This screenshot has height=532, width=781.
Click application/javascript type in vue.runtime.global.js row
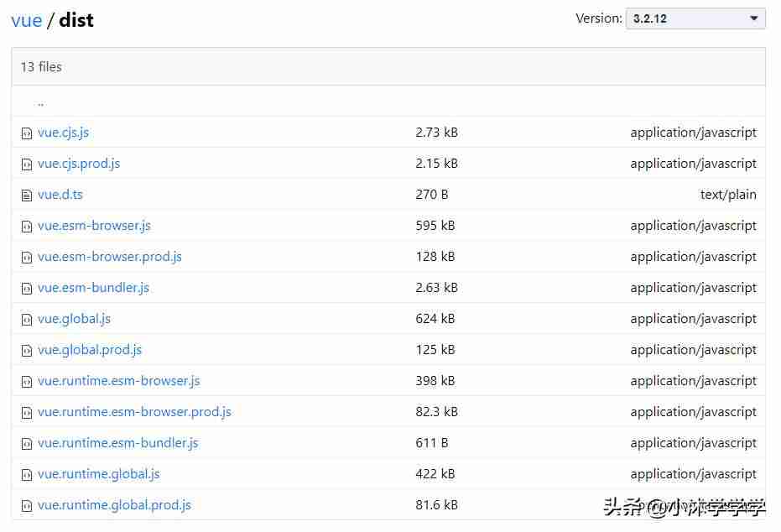click(693, 474)
